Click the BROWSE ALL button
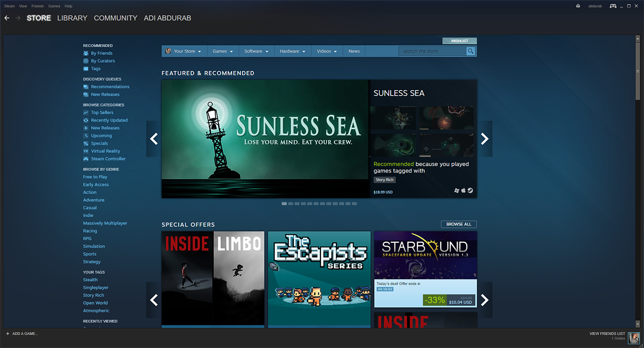Viewport: 644px width, 348px height. pyautogui.click(x=459, y=224)
